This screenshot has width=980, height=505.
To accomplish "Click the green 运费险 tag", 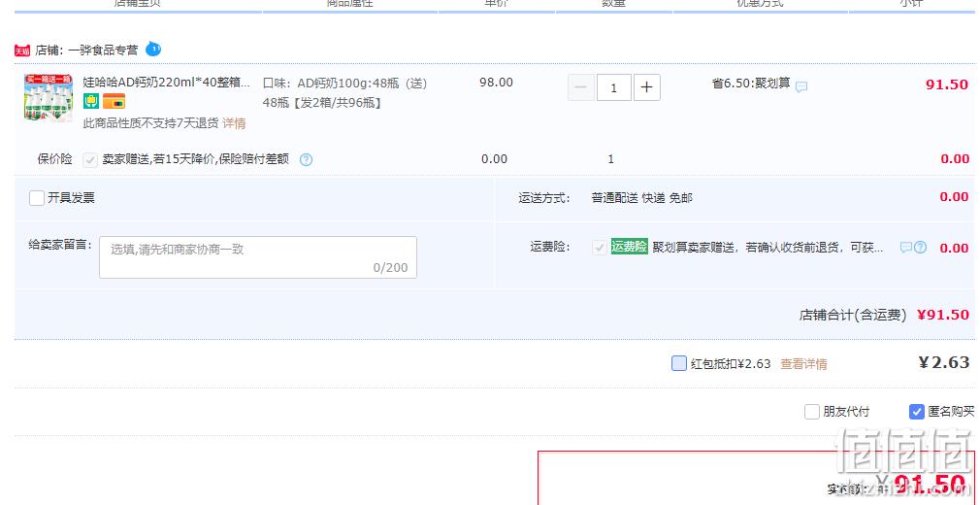I will (630, 247).
